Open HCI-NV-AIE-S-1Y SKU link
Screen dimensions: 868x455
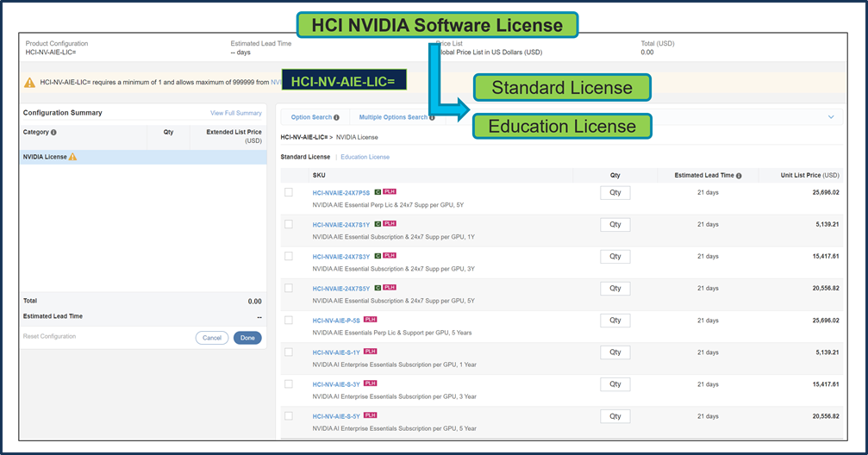coord(336,352)
